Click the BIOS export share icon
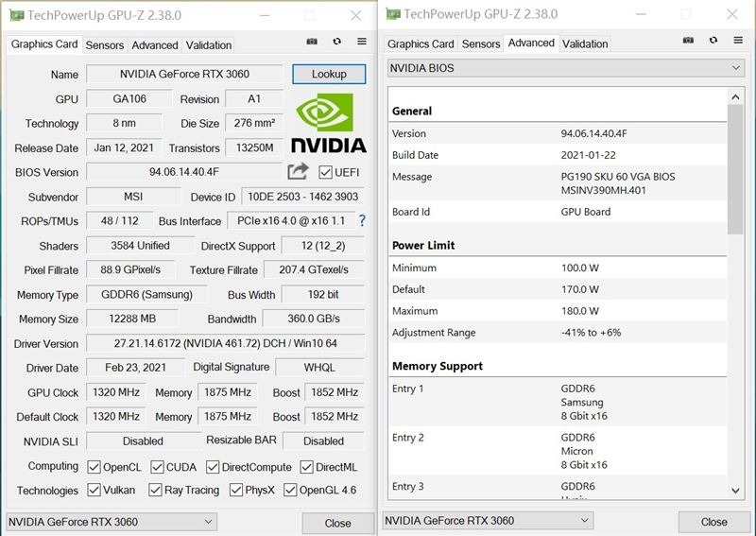Image resolution: width=756 pixels, height=536 pixels. click(x=298, y=171)
